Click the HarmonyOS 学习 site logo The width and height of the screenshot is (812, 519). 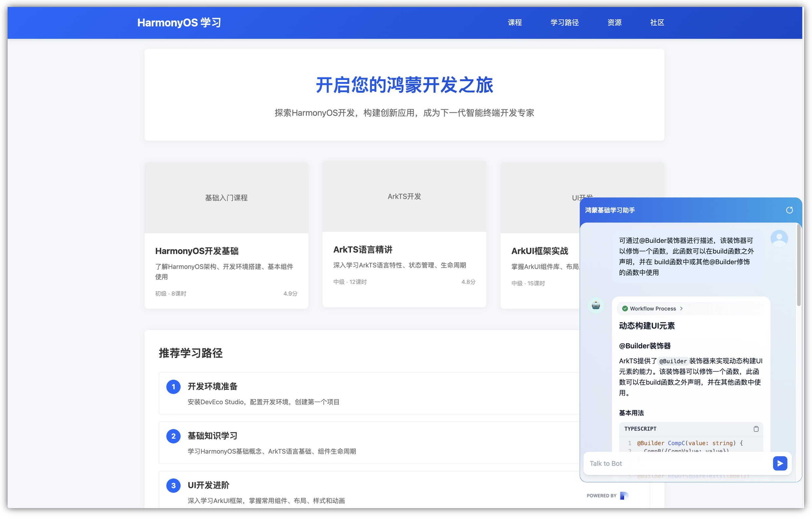click(179, 23)
